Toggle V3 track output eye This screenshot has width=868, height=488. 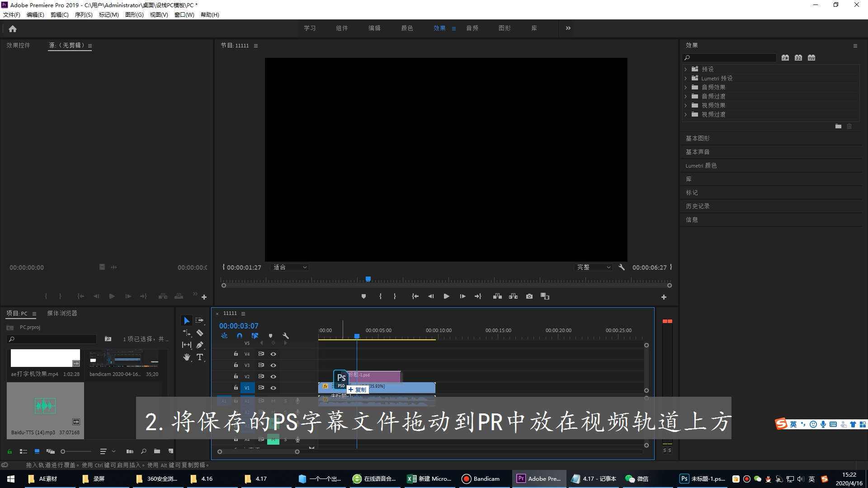273,365
